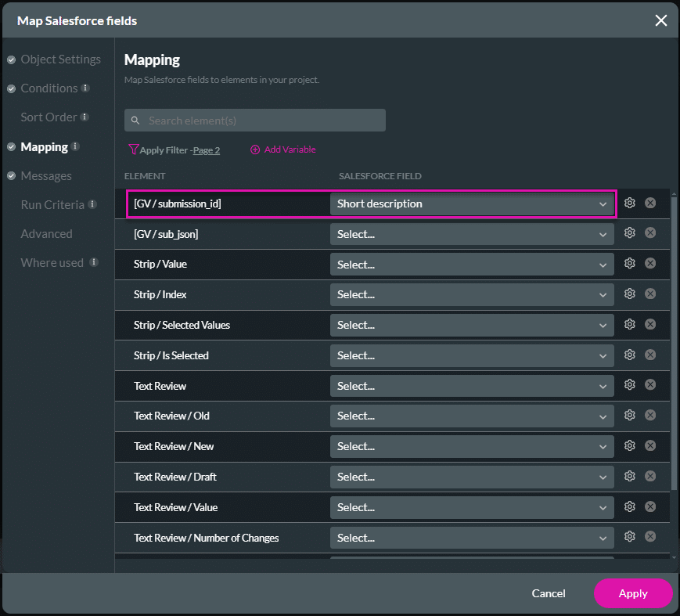Open gear settings for Strip / Value row
680x616 pixels.
630,263
